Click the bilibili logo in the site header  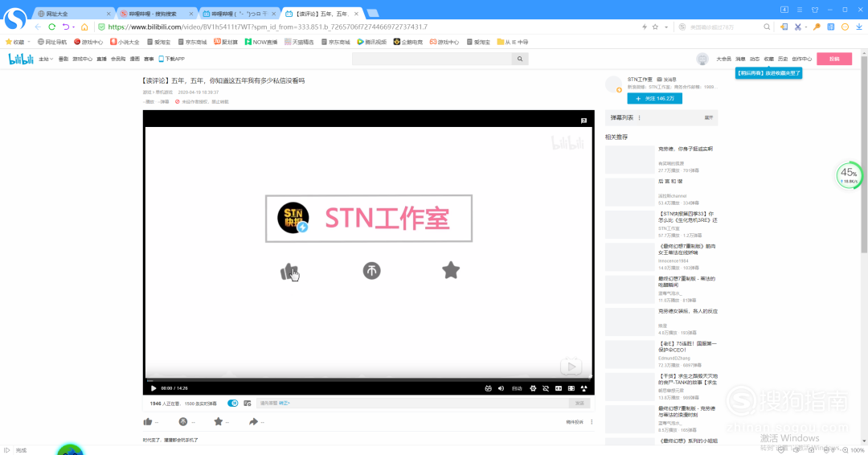click(x=21, y=59)
